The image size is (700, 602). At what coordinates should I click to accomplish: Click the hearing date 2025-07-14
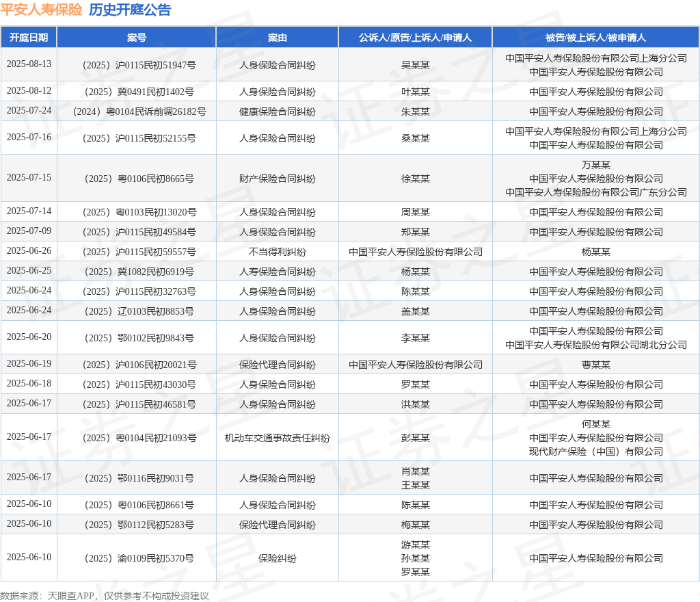coord(29,211)
